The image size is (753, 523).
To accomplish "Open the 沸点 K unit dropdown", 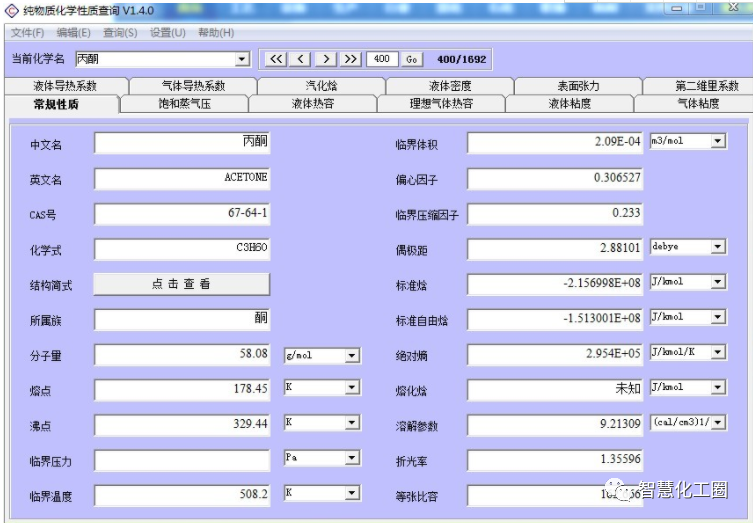I will (352, 422).
